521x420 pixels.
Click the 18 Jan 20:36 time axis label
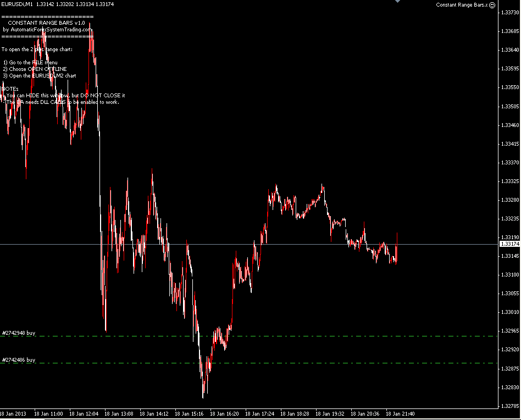point(365,414)
